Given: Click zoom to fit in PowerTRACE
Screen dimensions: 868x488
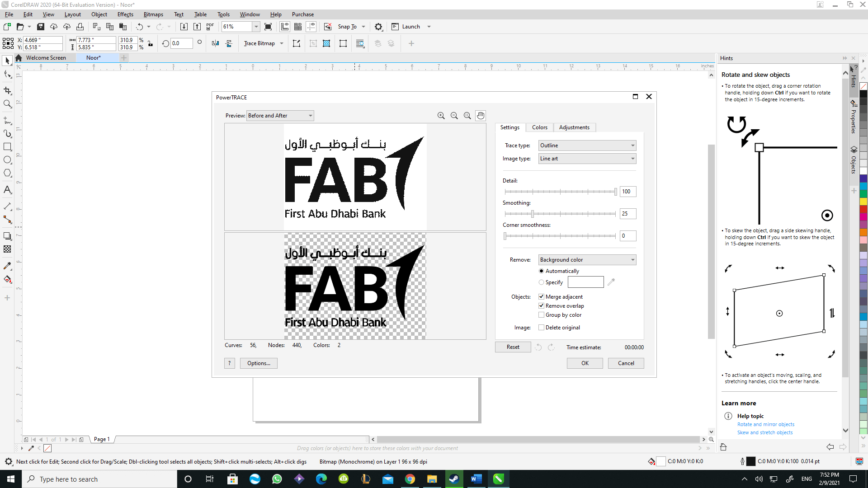Looking at the screenshot, I should (467, 116).
